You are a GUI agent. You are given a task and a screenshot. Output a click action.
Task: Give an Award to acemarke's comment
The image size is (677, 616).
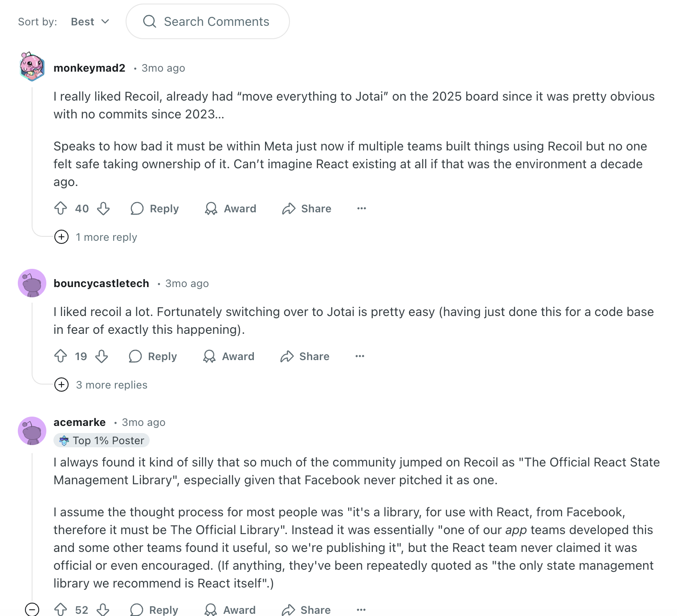click(230, 609)
